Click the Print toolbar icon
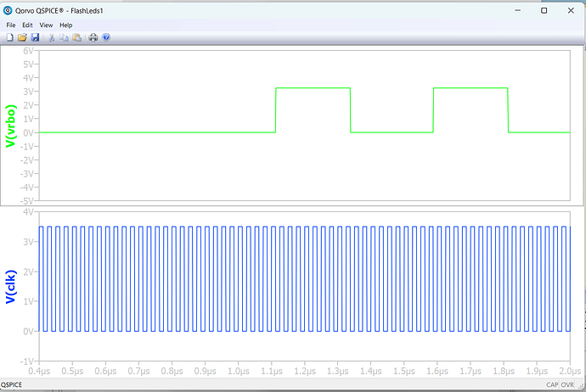This screenshot has height=392, width=586. click(93, 37)
